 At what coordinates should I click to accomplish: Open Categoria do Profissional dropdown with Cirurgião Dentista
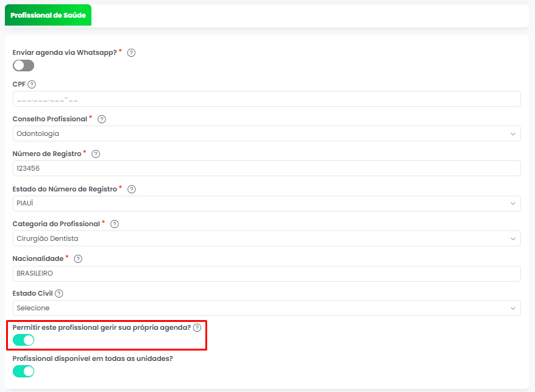coord(266,238)
